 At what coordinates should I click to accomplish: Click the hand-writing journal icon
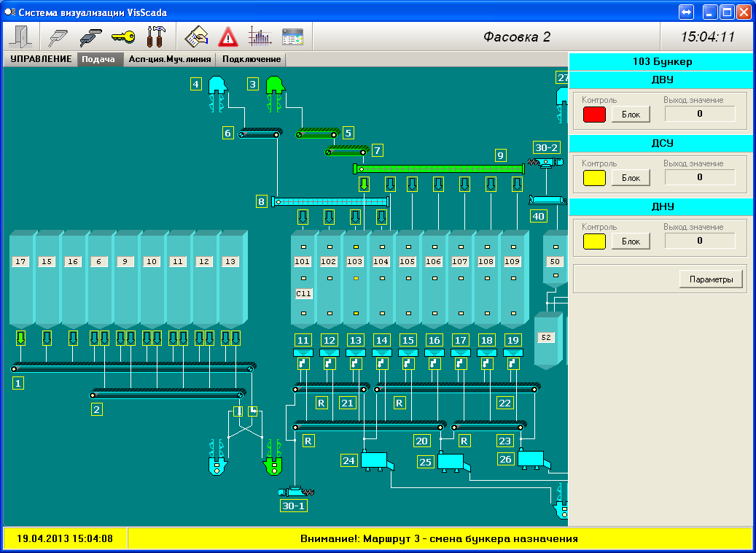click(x=197, y=36)
